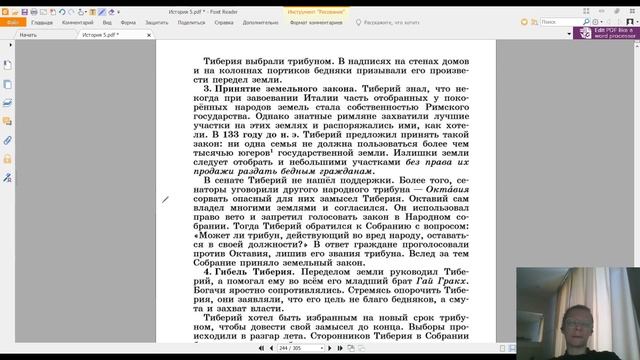
Task: Select single page view mode icon
Action: click(x=502, y=348)
